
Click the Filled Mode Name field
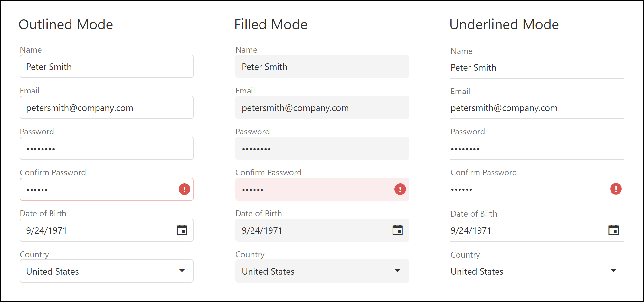coord(322,67)
